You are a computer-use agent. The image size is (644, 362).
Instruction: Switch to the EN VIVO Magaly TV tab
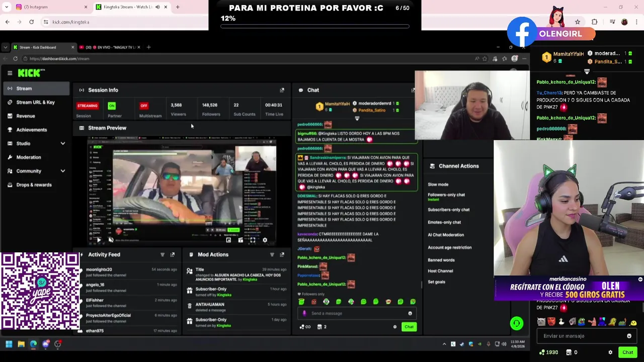pyautogui.click(x=110, y=47)
